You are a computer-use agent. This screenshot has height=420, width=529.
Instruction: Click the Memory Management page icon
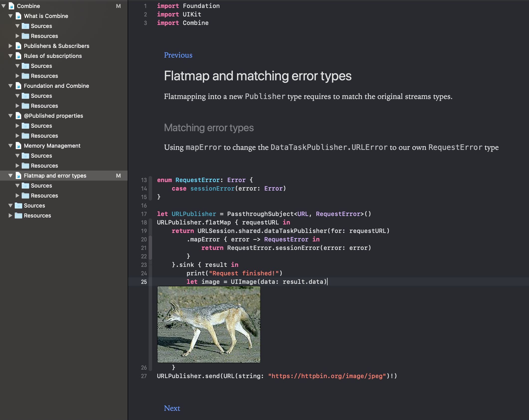click(x=18, y=146)
